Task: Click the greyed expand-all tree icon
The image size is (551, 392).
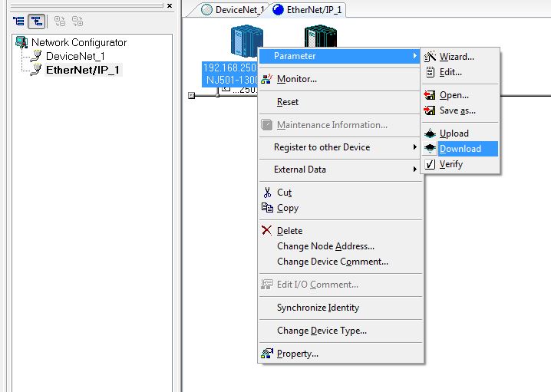Action: click(x=60, y=21)
